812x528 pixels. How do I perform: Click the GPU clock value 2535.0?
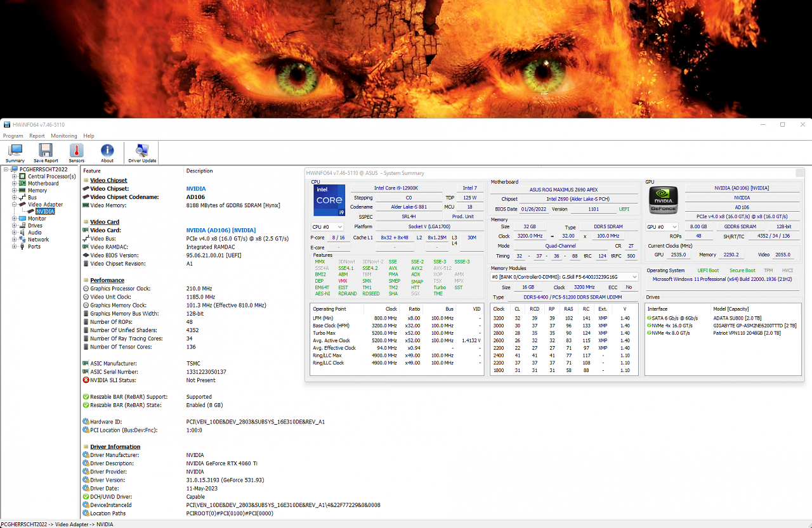(678, 254)
